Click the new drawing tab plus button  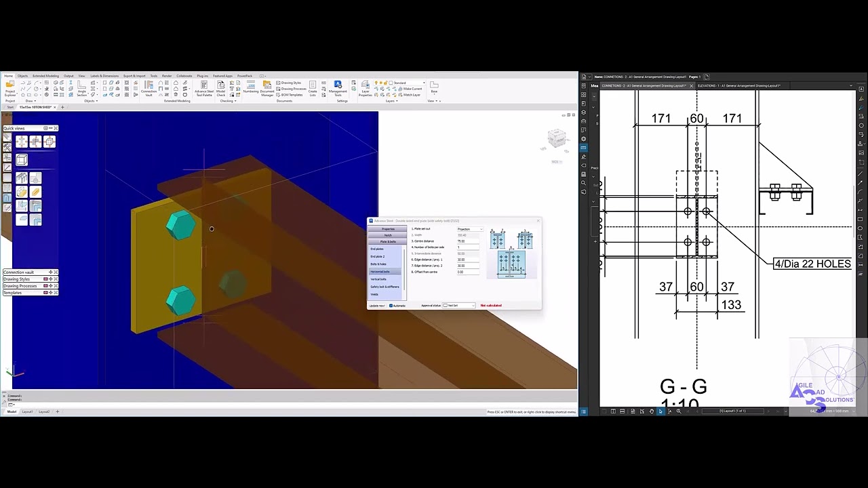coord(62,107)
